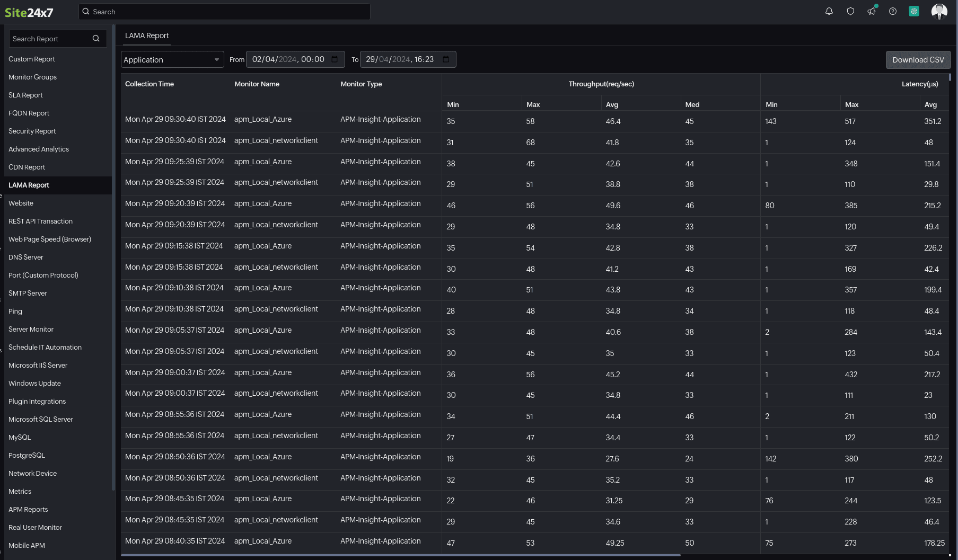Viewport: 958px width, 560px height.
Task: Open the notifications bell icon
Action: click(x=829, y=11)
